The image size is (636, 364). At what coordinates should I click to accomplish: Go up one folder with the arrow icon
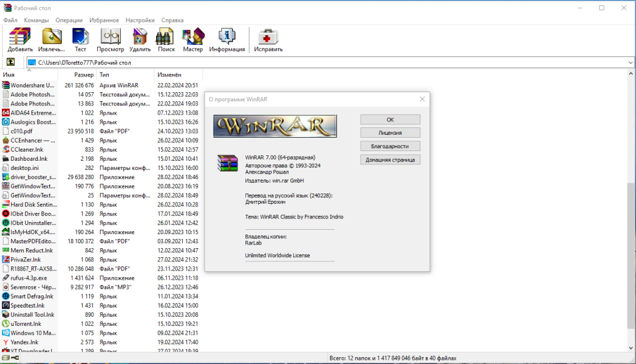point(10,62)
